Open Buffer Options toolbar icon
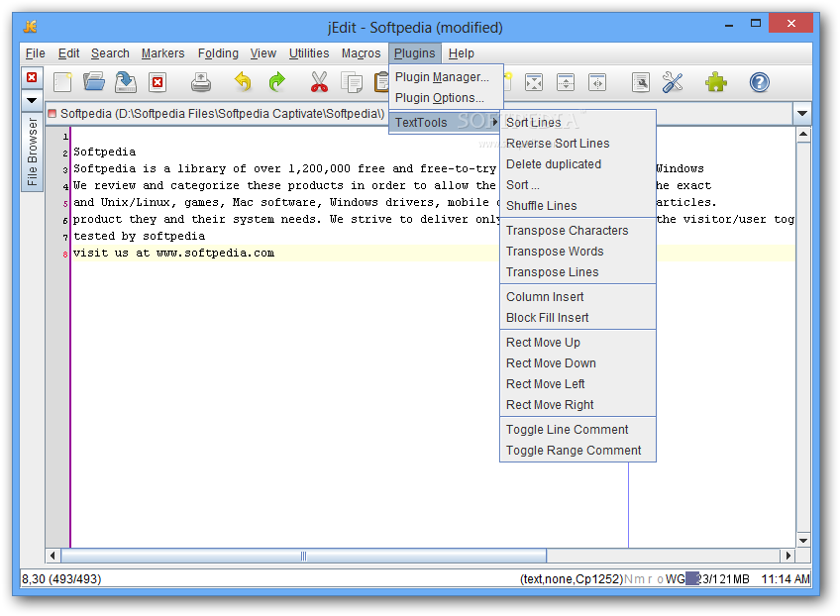Screen dimensions: 840x616 click(641, 82)
